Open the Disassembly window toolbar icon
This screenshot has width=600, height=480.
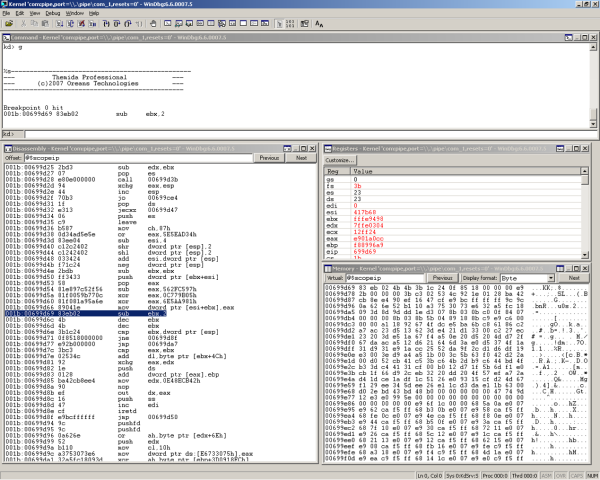(232, 24)
